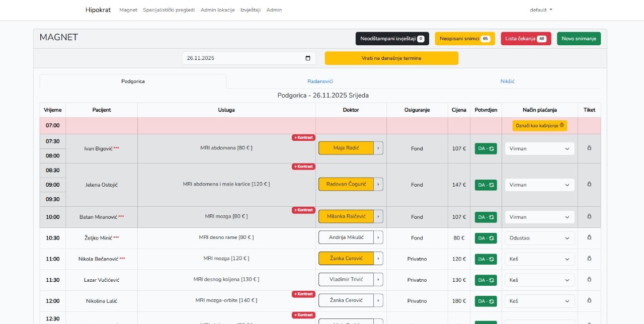This screenshot has height=324, width=644.
Task: Open ticket icon for Lazar Vučićević
Action: pos(589,280)
